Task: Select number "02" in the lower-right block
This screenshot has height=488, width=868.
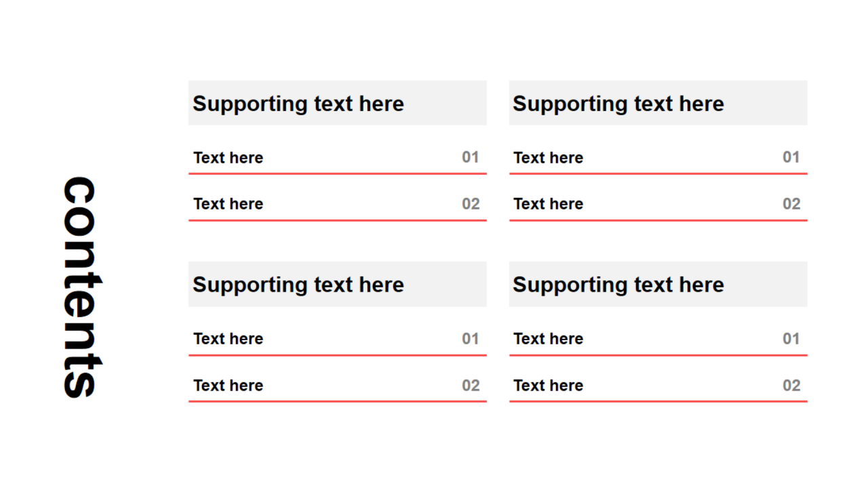Action: pos(791,386)
